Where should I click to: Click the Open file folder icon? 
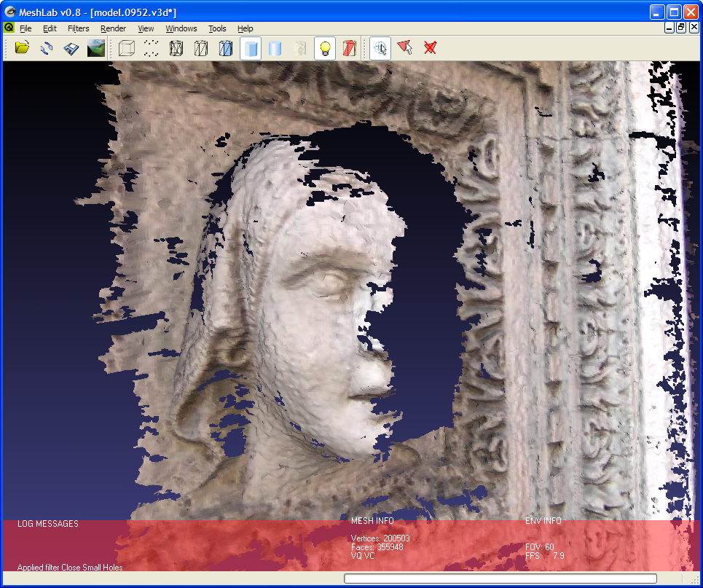[x=22, y=49]
